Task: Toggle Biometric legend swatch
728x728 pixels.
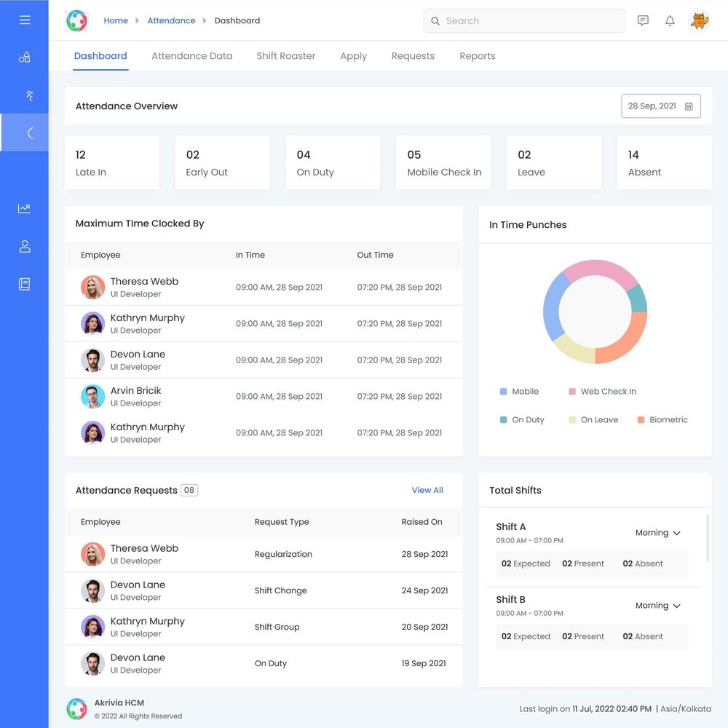Action: click(641, 420)
